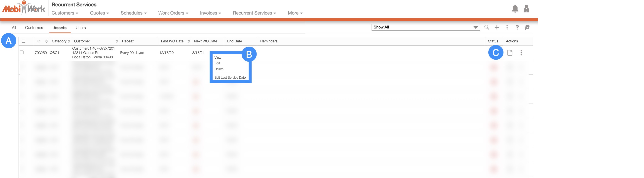Viewport: 644px width, 178px height.
Task: Toggle the select-all checkbox in table header
Action: click(x=23, y=41)
